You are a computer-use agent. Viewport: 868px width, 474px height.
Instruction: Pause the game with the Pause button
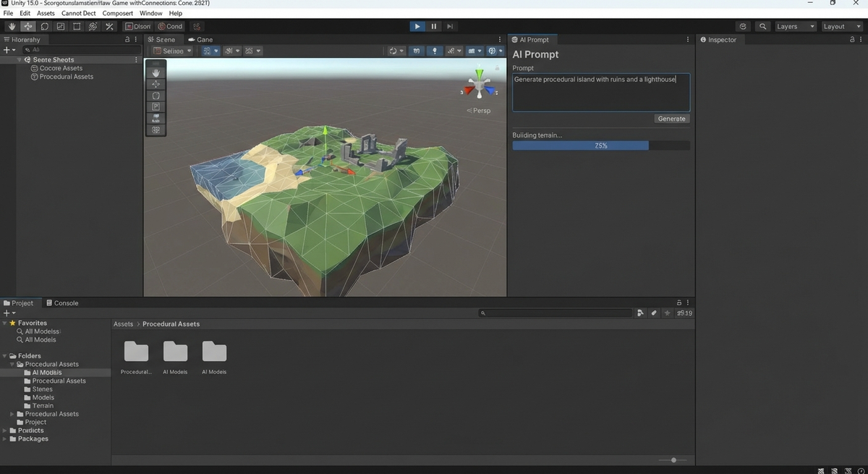click(x=433, y=26)
